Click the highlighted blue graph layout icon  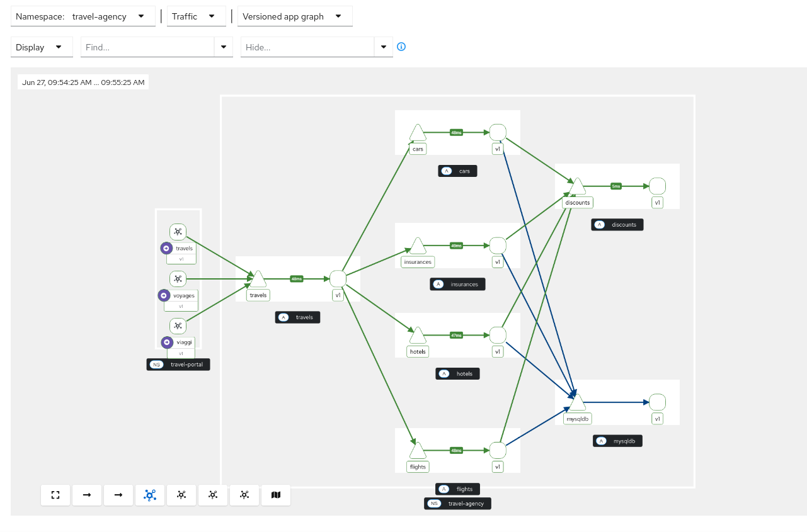149,495
